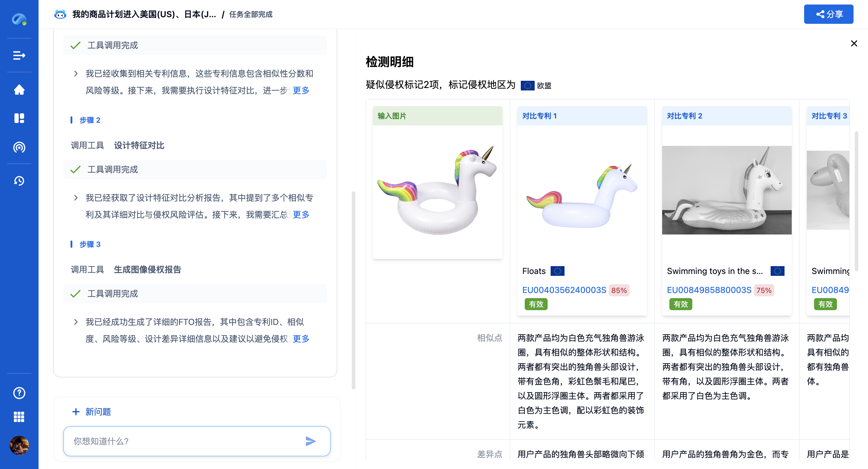Click the 分享 share button

point(828,14)
